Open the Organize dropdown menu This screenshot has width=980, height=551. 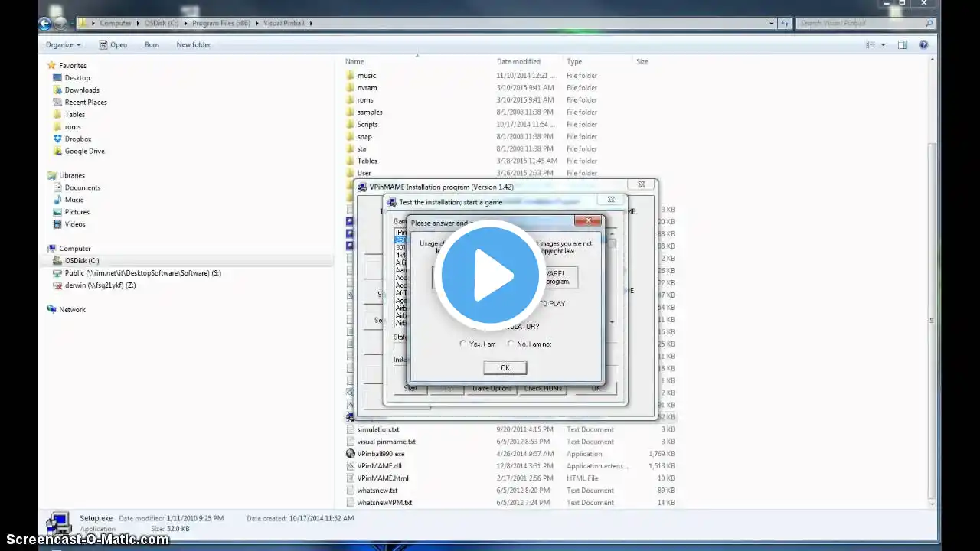[x=63, y=45]
